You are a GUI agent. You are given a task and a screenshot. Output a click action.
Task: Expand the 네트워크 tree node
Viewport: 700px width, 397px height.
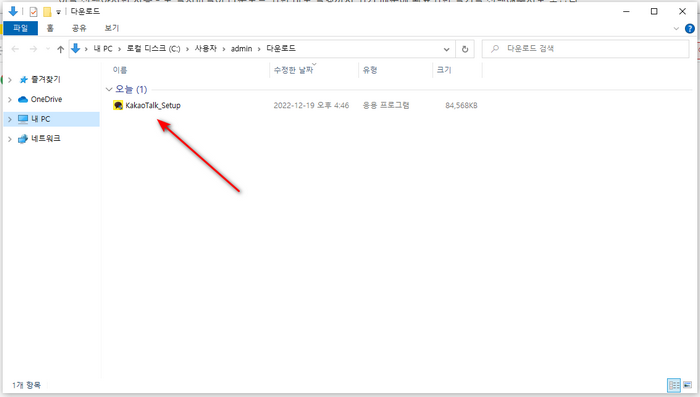pos(10,139)
